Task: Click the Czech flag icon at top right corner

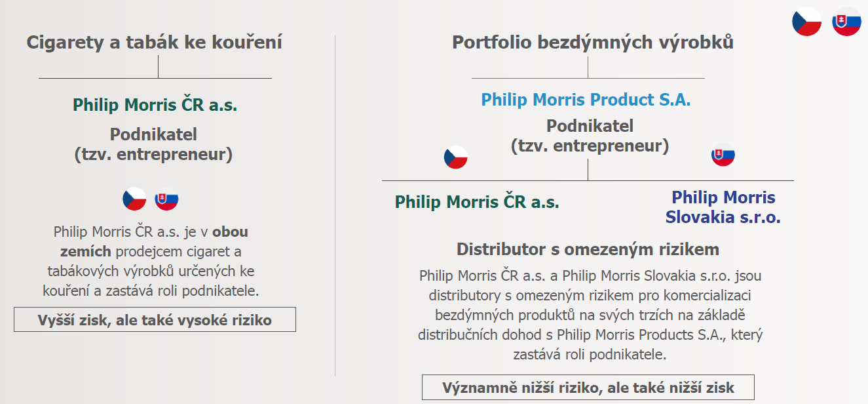Action: point(806,22)
